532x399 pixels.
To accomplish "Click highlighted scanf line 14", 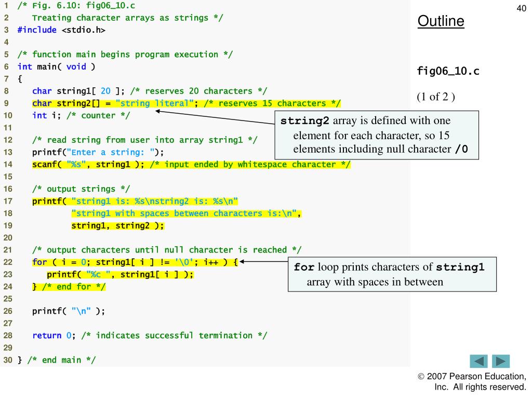I will (191, 164).
